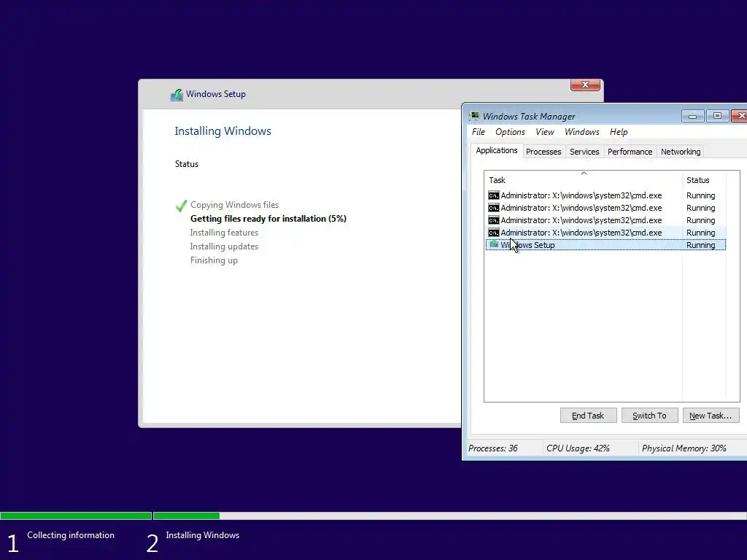Open the Options menu in Task Manager
This screenshot has height=560, width=747.
pos(510,132)
